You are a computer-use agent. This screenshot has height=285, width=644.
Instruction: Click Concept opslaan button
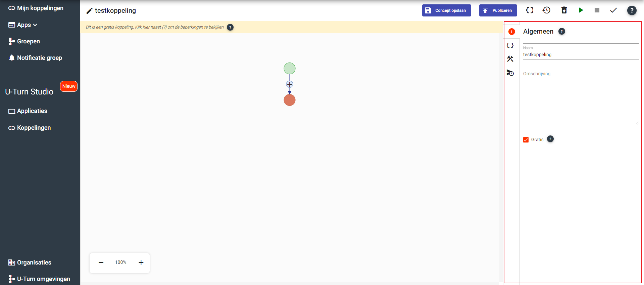(446, 10)
